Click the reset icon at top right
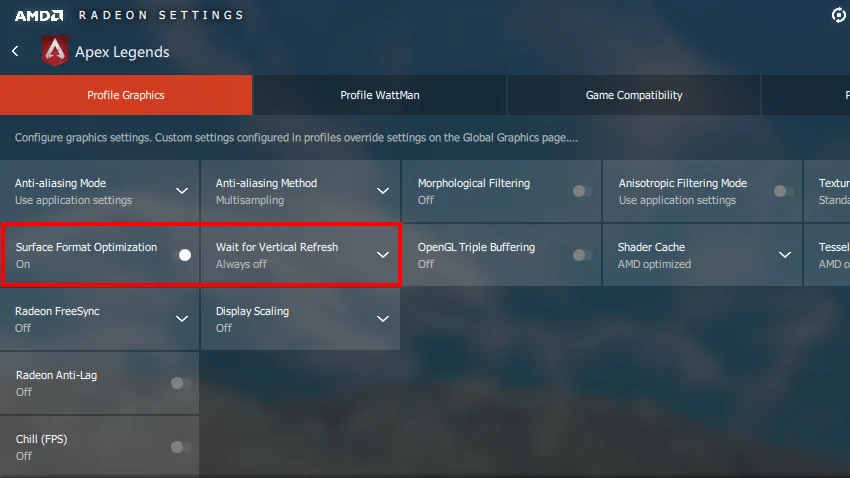The width and height of the screenshot is (850, 478). pyautogui.click(x=838, y=15)
